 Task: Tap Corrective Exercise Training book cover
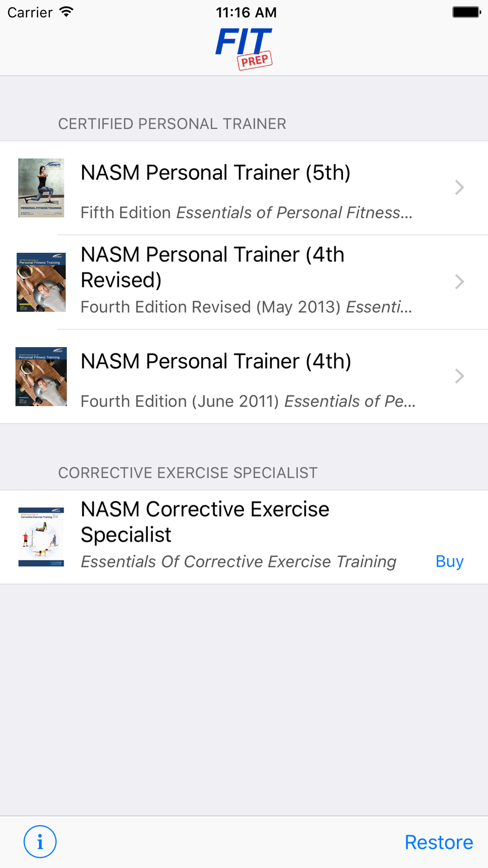click(41, 537)
